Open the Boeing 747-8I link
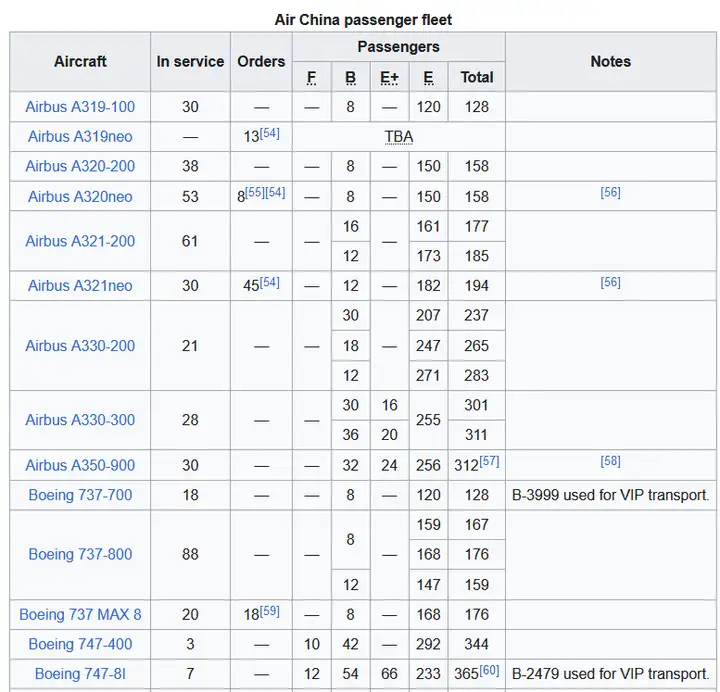 tap(80, 674)
